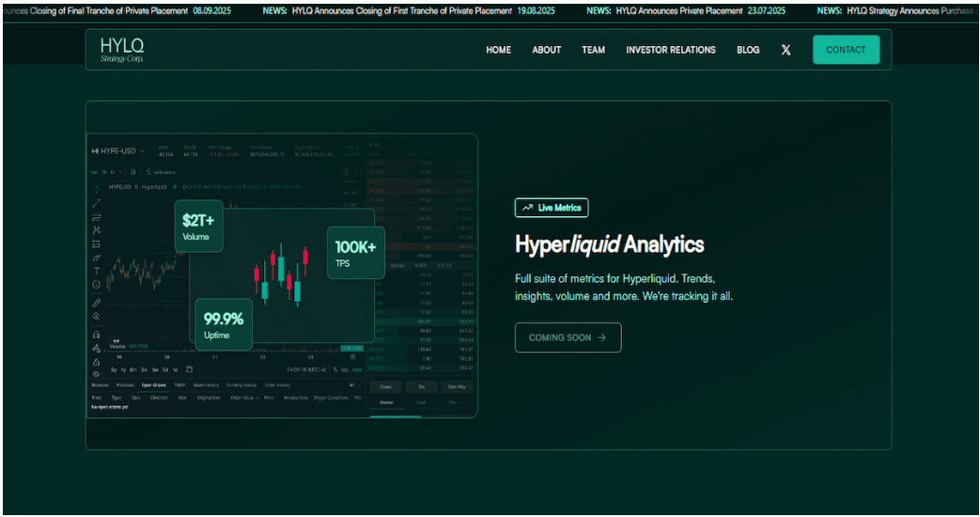Viewport: 980px width, 517px height.
Task: Click the Cross margin button in preview
Action: click(x=385, y=387)
